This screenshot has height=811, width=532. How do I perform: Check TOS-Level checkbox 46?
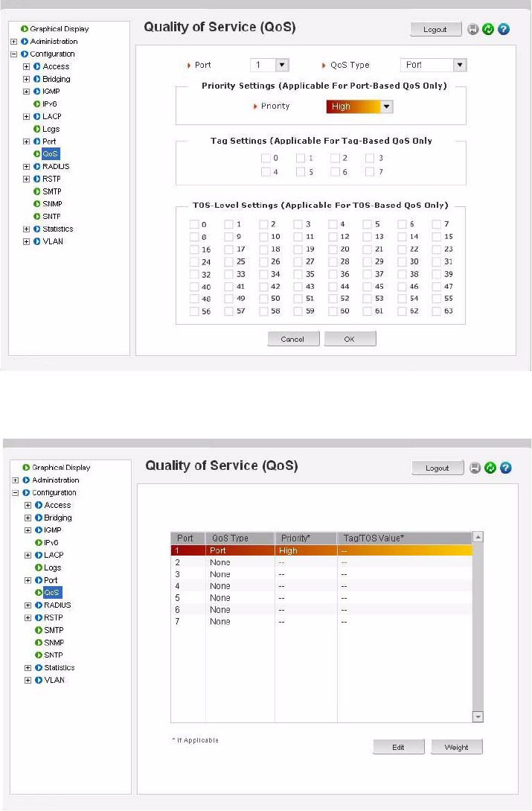pos(403,287)
